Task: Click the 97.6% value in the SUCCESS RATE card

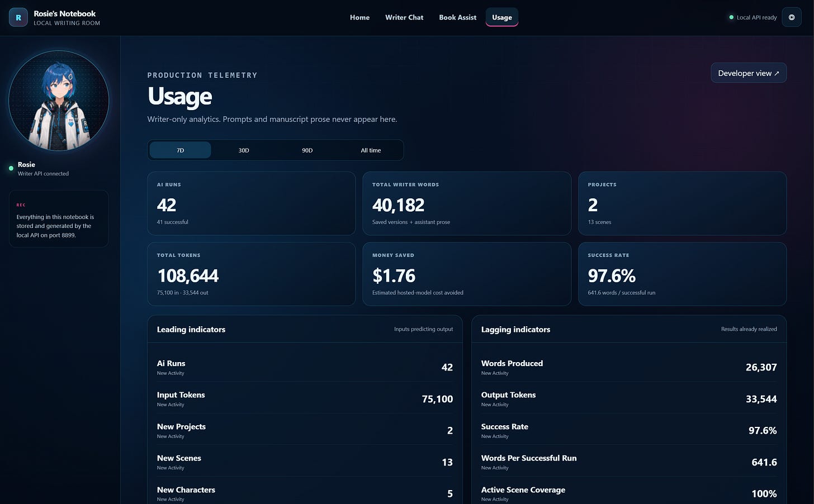Action: pos(612,275)
